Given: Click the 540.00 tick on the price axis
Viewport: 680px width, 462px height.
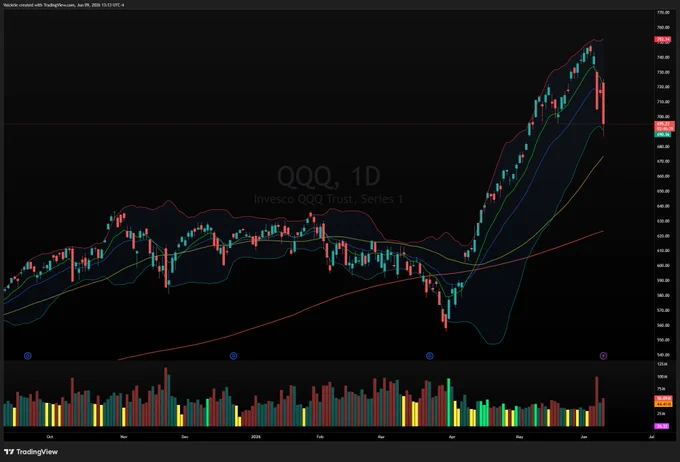Looking at the screenshot, I should tap(664, 355).
